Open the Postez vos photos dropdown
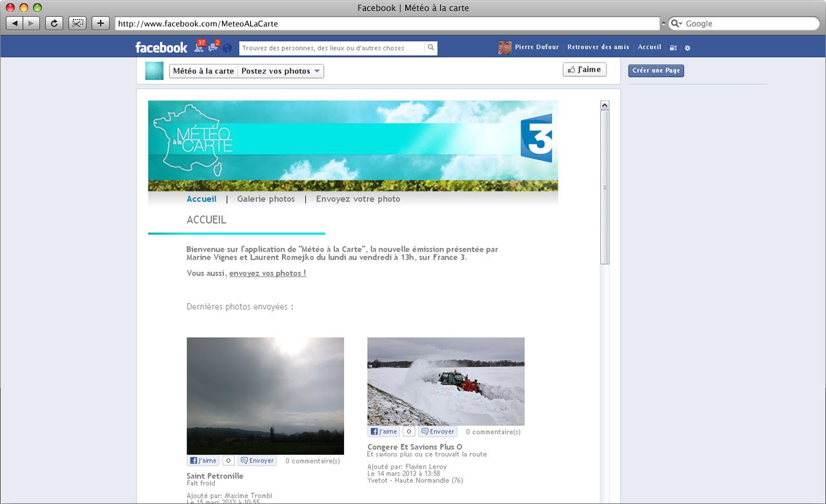Image resolution: width=826 pixels, height=504 pixels. pyautogui.click(x=281, y=71)
